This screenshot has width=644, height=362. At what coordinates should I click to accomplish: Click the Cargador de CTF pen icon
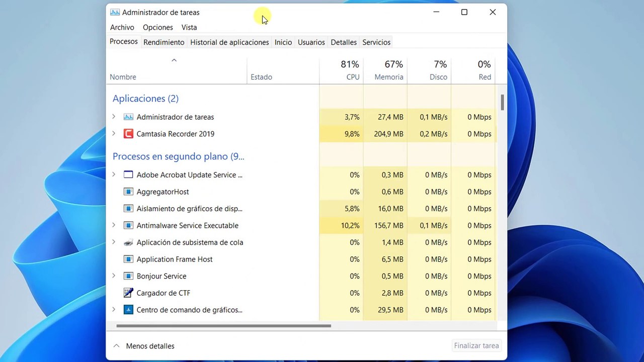pyautogui.click(x=128, y=293)
